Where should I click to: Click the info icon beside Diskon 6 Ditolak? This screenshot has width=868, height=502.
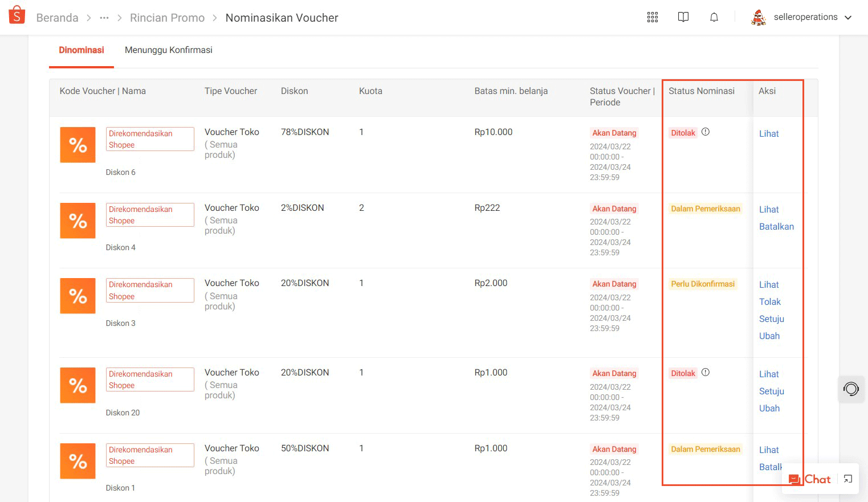[706, 132]
